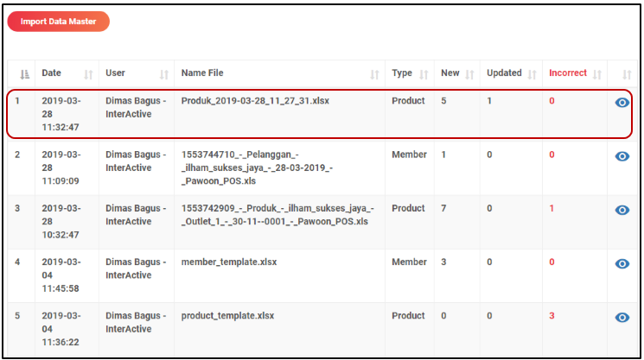View member_template.xlsx import details via eye icon
Screen dimensions: 644x360
pyautogui.click(x=622, y=263)
